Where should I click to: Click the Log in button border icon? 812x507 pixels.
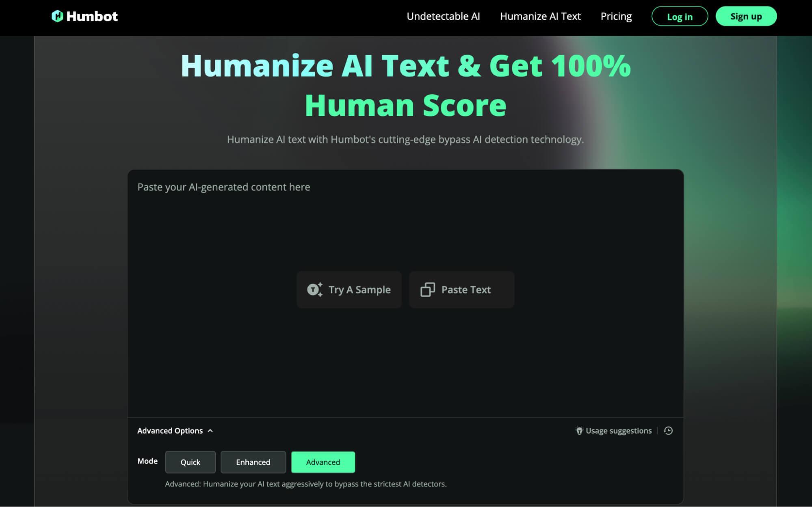click(680, 16)
